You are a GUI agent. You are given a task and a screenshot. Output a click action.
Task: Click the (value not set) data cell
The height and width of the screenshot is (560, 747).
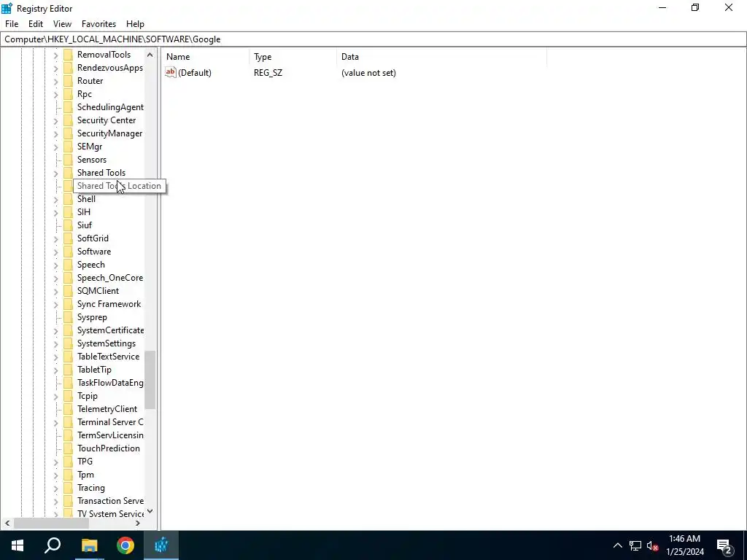pos(368,73)
